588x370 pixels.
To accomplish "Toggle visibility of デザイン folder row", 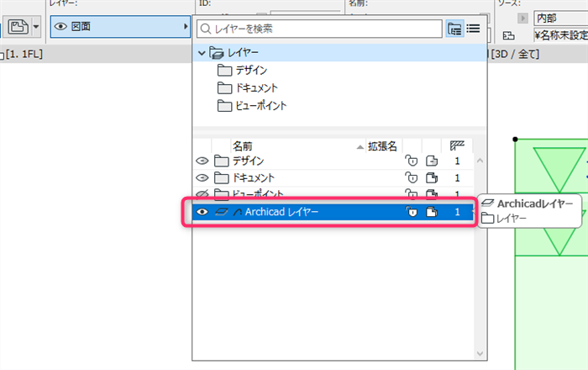I will click(202, 161).
